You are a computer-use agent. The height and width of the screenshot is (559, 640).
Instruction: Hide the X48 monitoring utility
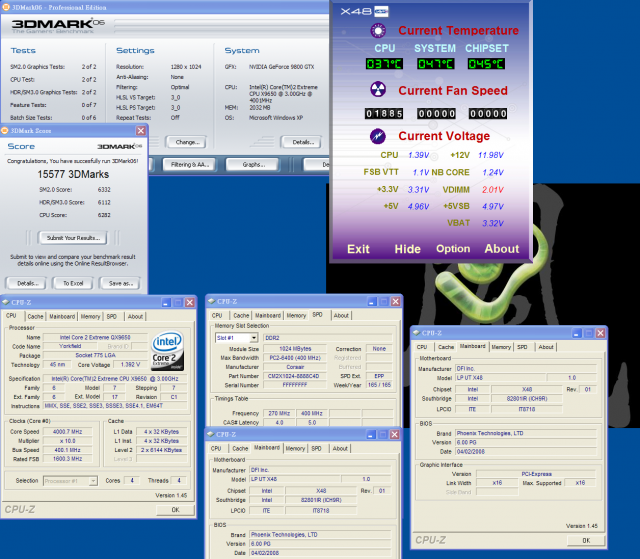pos(407,249)
